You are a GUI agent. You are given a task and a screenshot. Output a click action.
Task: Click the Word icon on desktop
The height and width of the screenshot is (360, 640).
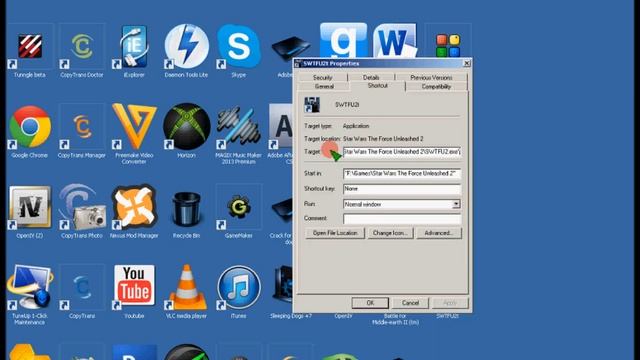(x=394, y=41)
